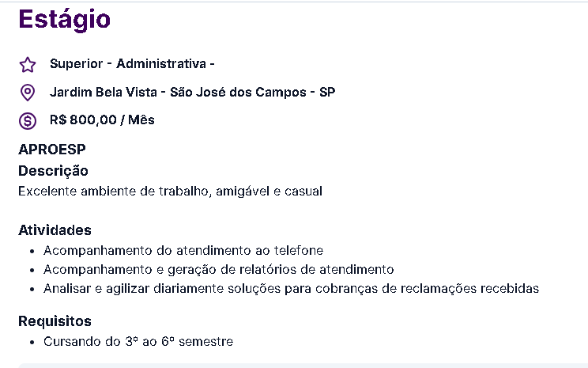
Task: Click the bullet before Cursando requirement
Action: pos(32,342)
